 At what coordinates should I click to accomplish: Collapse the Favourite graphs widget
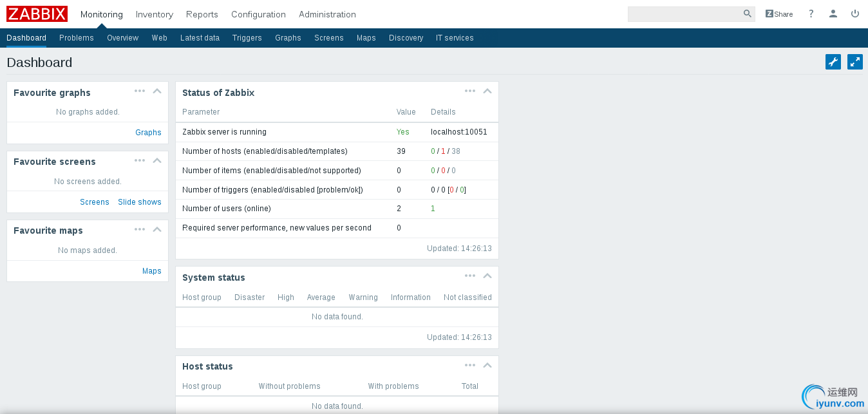pos(157,91)
